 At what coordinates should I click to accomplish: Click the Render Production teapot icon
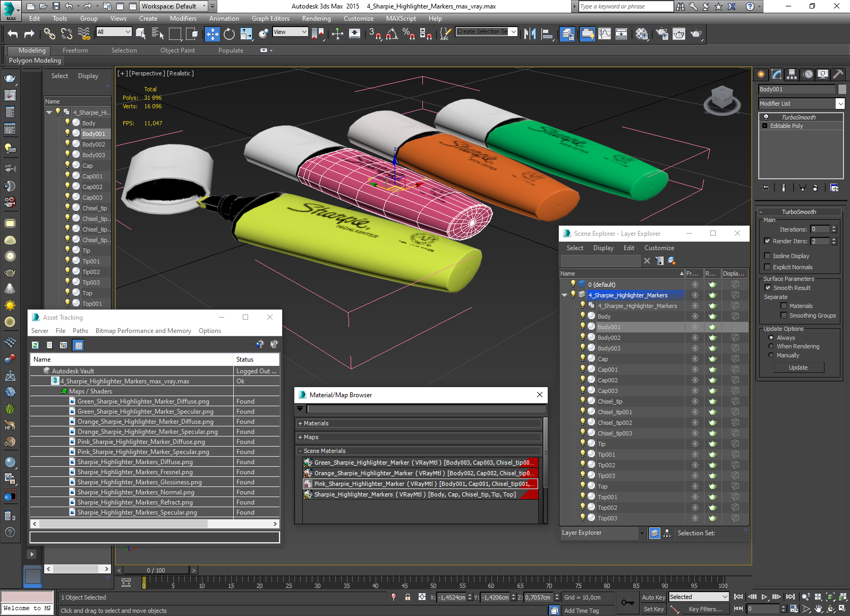(x=696, y=34)
